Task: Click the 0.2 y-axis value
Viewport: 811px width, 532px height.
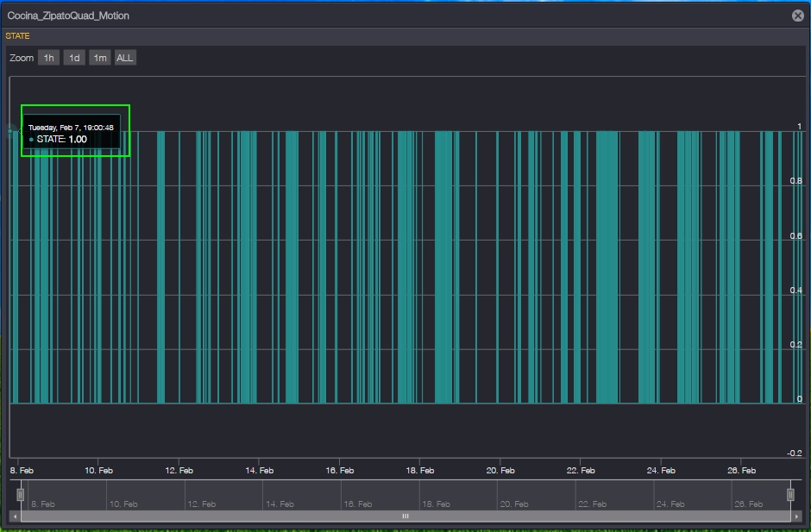Action: (796, 344)
